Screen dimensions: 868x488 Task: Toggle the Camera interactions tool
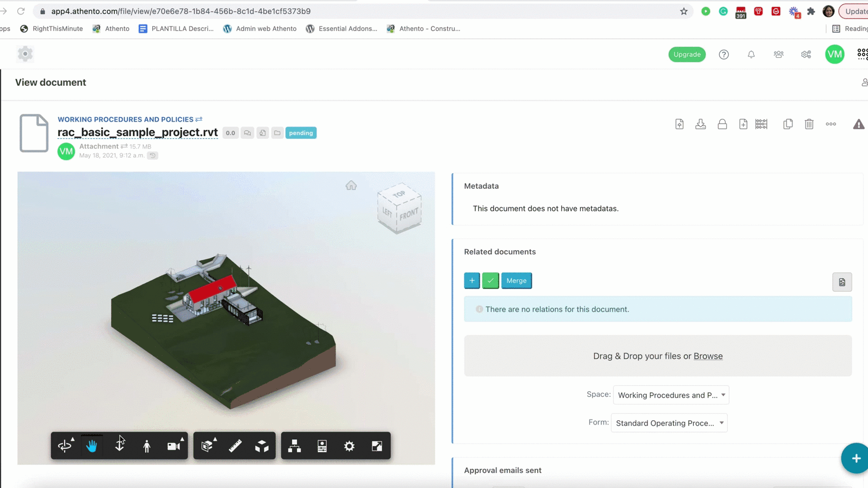tap(174, 446)
